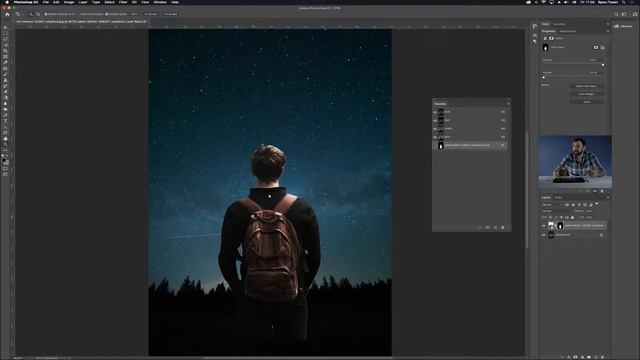Viewport: 640px width, 360px height.
Task: Click the Home icon in options bar
Action: coord(7,14)
